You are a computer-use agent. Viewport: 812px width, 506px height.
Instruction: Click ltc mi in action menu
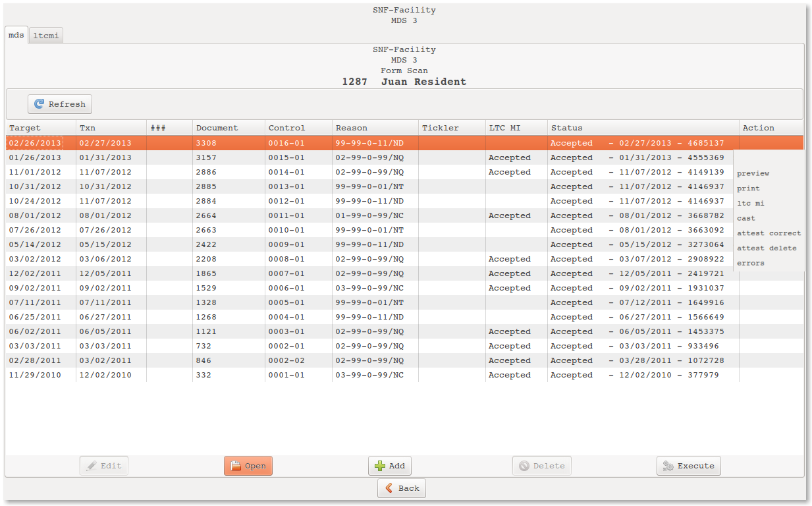pyautogui.click(x=750, y=204)
